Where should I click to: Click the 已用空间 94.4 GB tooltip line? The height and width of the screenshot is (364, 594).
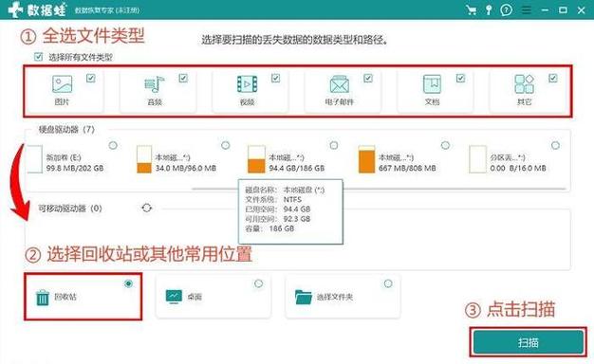278,209
